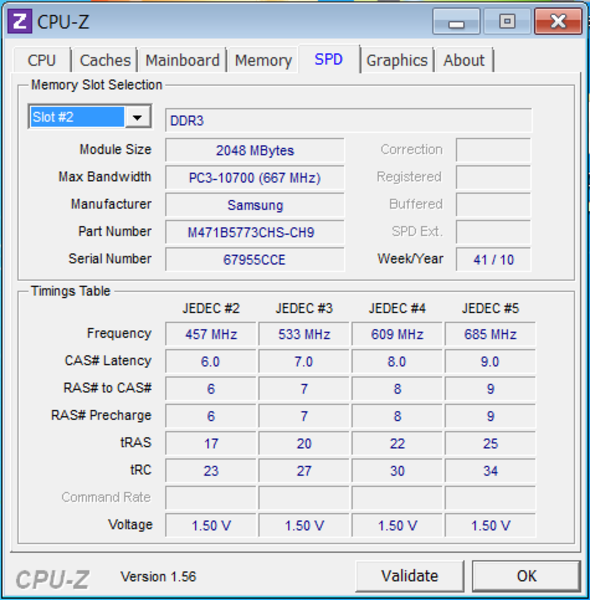Click the Week/Year value 41 / 10
Image resolution: width=590 pixels, height=600 pixels.
[x=493, y=260]
